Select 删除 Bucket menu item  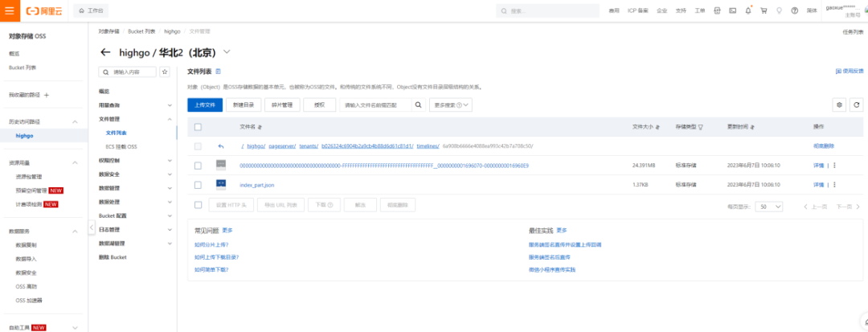click(113, 257)
